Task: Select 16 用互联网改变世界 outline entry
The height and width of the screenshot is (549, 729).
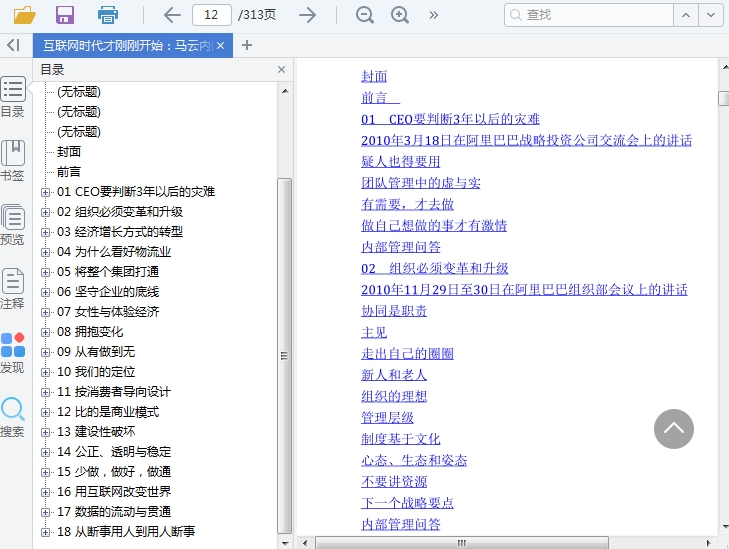Action: tap(114, 491)
